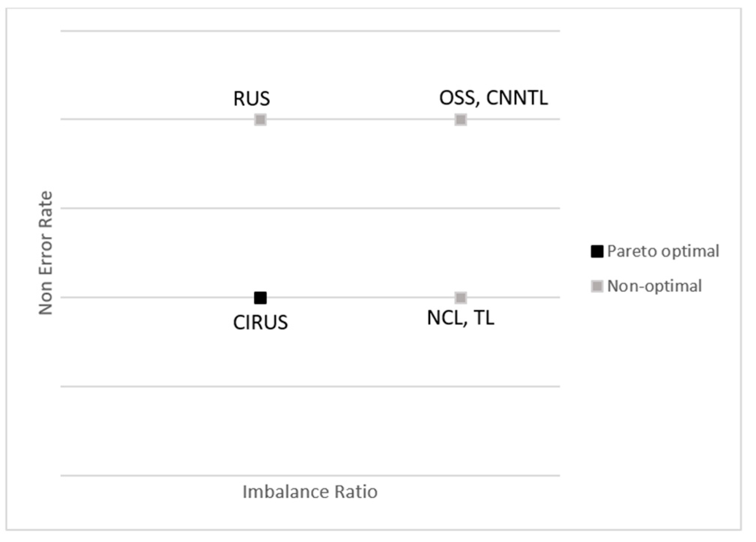Select the Imbalance Ratio axis title
Viewport: 756px width, 542px height.
pyautogui.click(x=310, y=492)
